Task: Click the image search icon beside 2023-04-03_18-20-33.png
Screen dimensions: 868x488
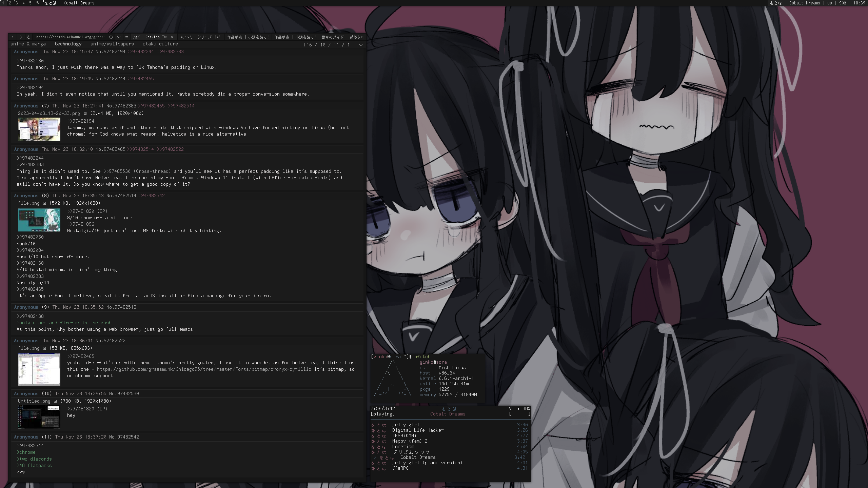Action: [x=85, y=114]
